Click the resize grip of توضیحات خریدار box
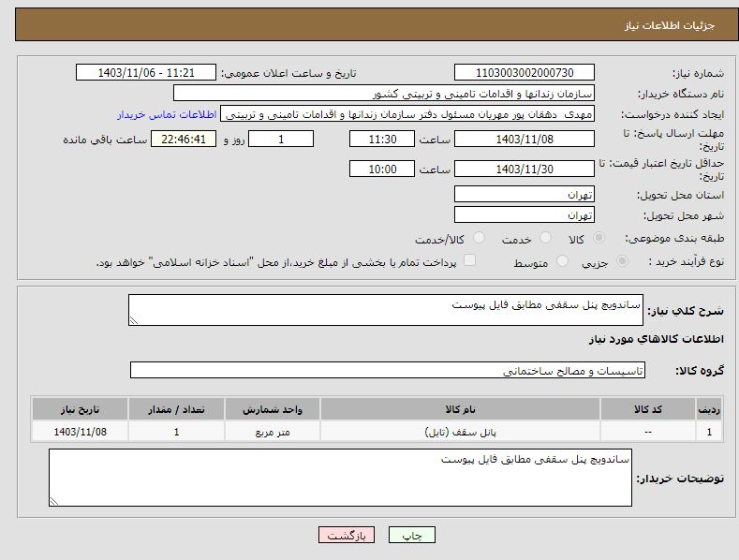739x560 pixels. click(54, 501)
